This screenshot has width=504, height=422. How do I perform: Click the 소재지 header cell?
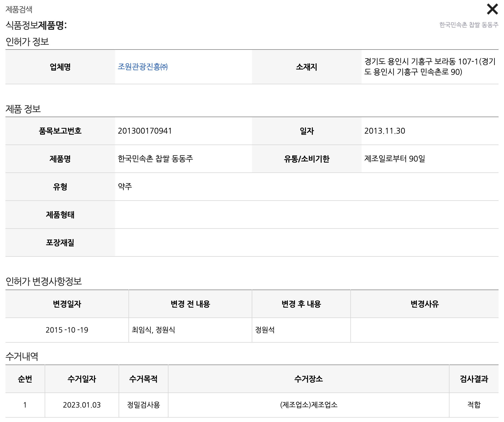(307, 67)
